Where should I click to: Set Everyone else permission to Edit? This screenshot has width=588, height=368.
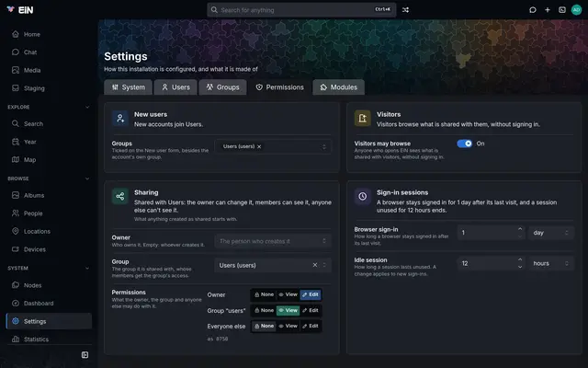click(311, 327)
